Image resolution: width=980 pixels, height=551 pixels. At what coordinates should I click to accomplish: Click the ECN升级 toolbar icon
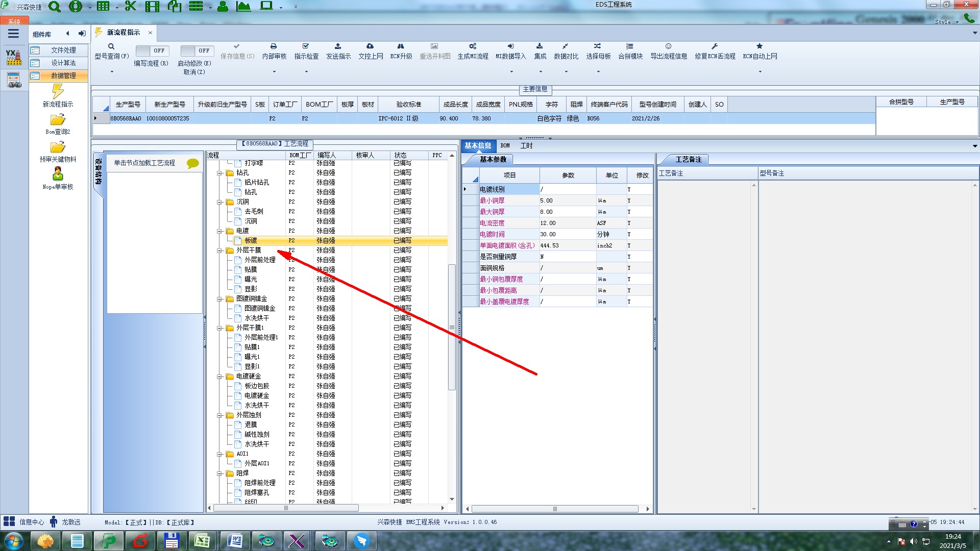pyautogui.click(x=401, y=46)
